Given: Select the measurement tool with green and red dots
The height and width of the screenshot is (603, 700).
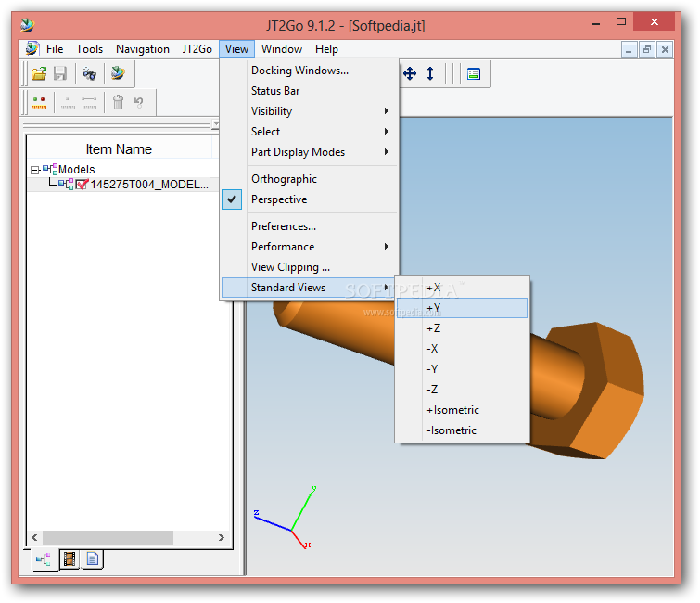Looking at the screenshot, I should click(39, 103).
